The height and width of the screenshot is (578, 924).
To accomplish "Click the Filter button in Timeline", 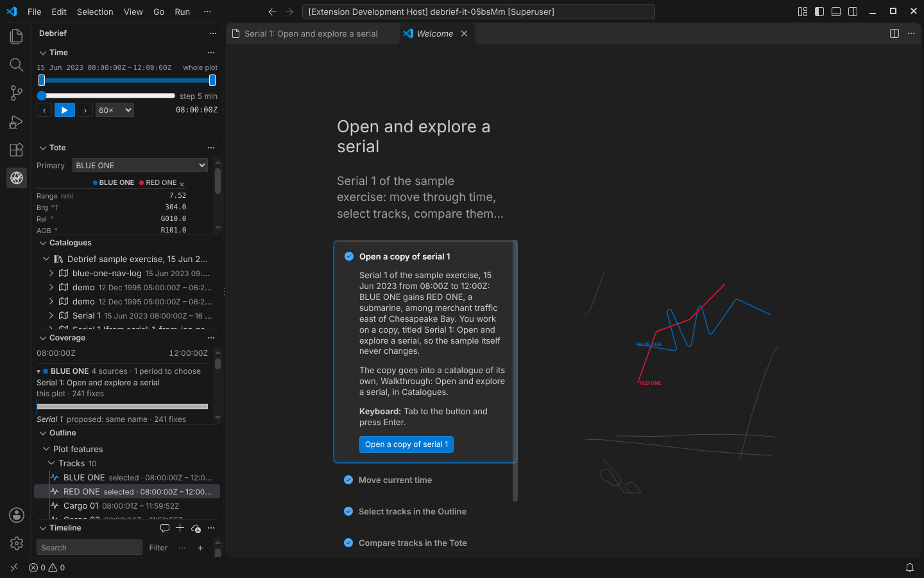I will 158,548.
